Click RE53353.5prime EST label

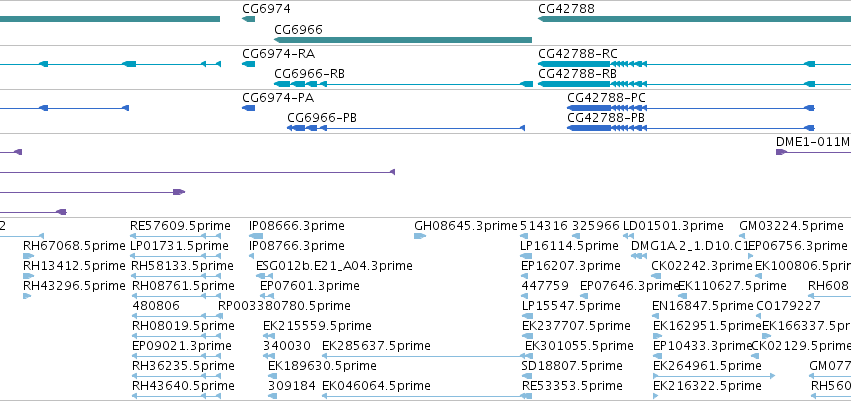pos(572,386)
